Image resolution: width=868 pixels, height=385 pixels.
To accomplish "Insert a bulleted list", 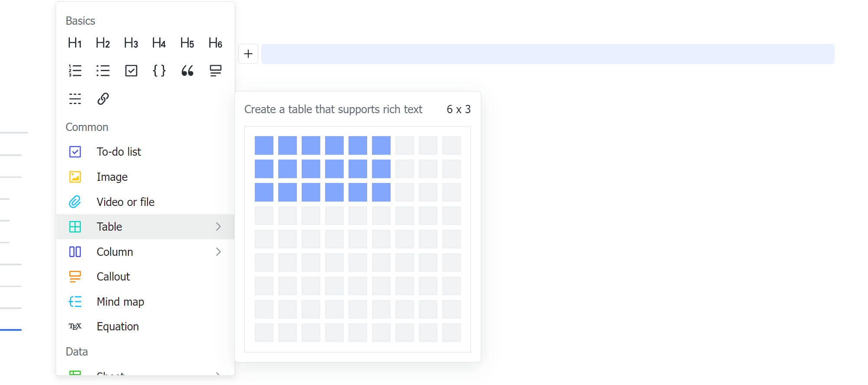I will tap(103, 71).
